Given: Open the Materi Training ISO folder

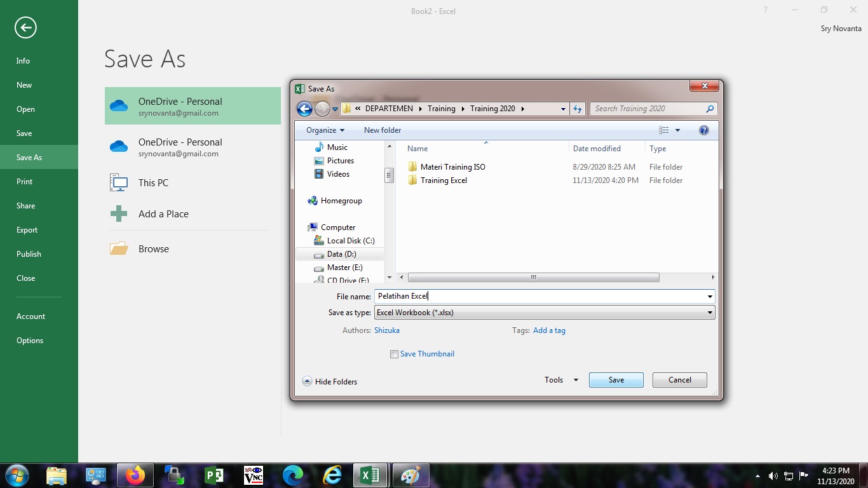Looking at the screenshot, I should pyautogui.click(x=453, y=166).
